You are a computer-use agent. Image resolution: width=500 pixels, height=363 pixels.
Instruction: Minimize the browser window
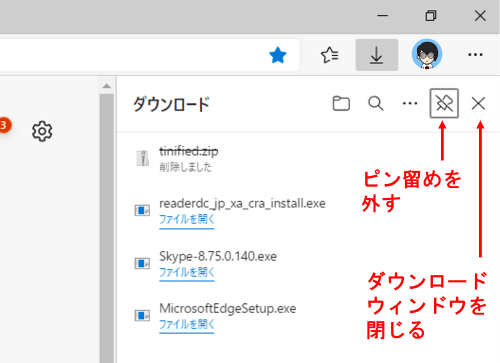pyautogui.click(x=383, y=16)
